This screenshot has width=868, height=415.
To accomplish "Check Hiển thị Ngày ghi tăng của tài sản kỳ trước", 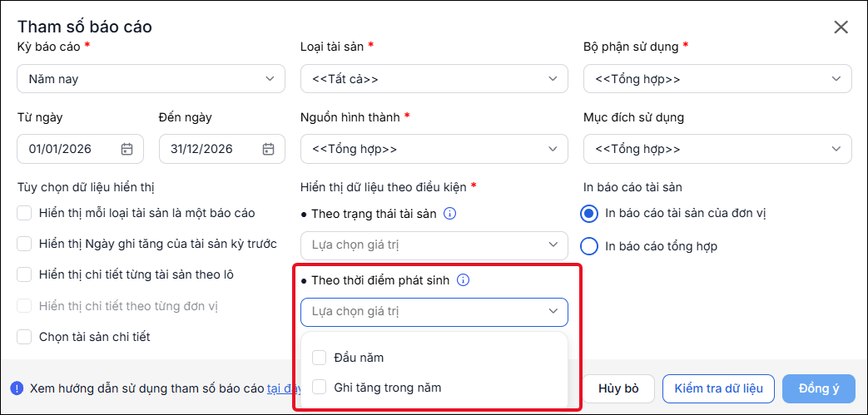I will 24,244.
